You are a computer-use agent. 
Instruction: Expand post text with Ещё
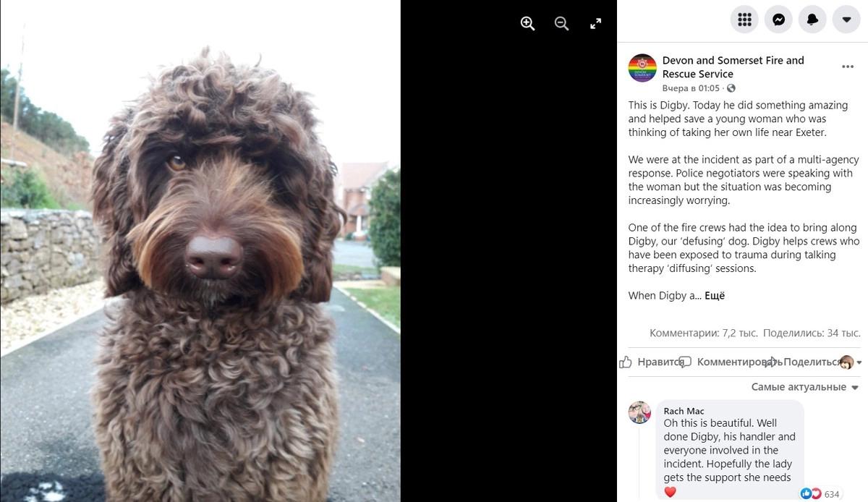(x=715, y=295)
